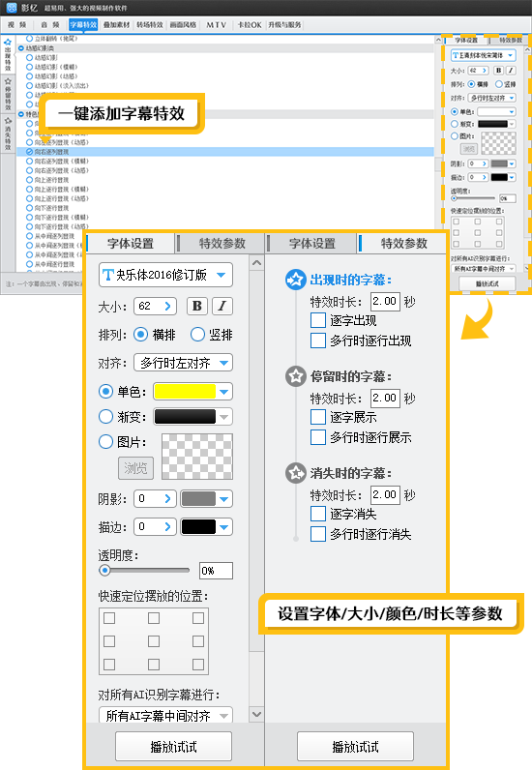Click the star icon beside 出现时的字幕
Image resolution: width=532 pixels, height=770 pixels.
coord(296,280)
